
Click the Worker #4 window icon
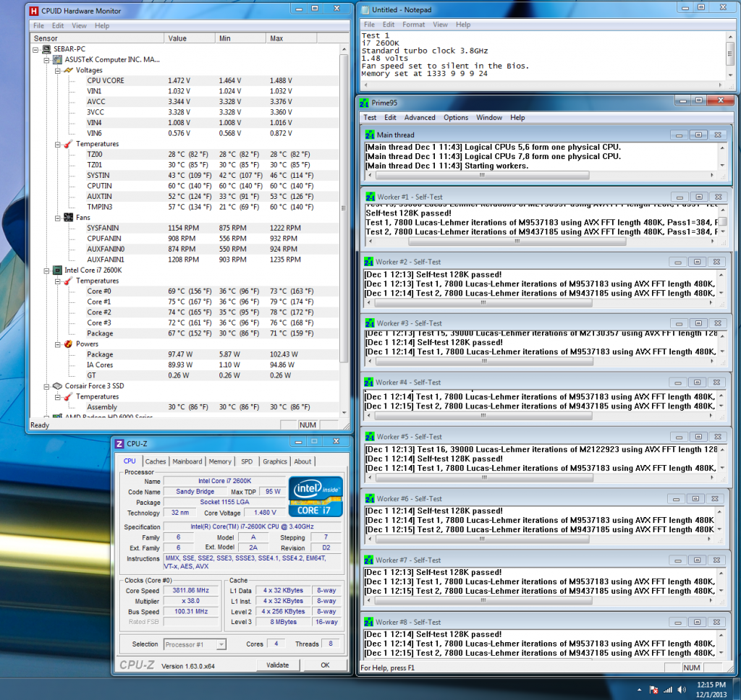[x=368, y=382]
